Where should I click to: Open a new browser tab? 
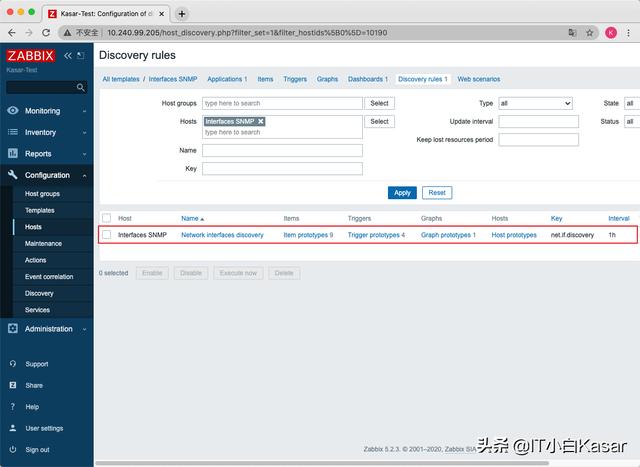(x=182, y=14)
